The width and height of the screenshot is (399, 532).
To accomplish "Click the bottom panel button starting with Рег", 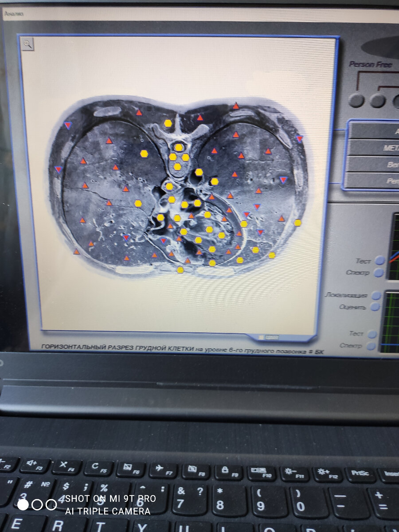I will 372,181.
